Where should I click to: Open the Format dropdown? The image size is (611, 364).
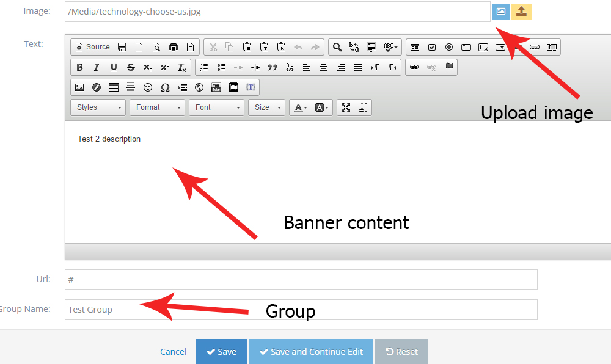tap(156, 107)
